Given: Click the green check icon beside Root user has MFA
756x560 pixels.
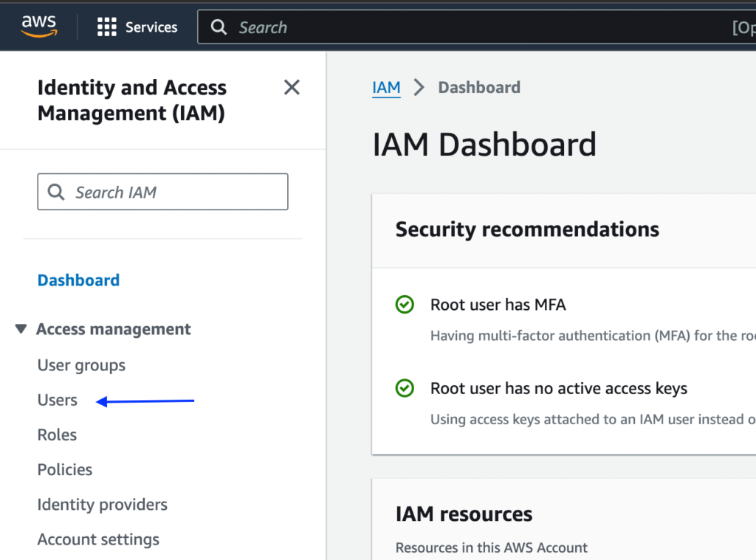Looking at the screenshot, I should coord(405,305).
